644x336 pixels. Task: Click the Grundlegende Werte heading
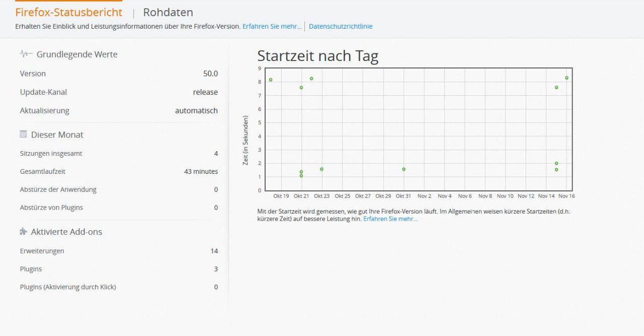pyautogui.click(x=77, y=54)
